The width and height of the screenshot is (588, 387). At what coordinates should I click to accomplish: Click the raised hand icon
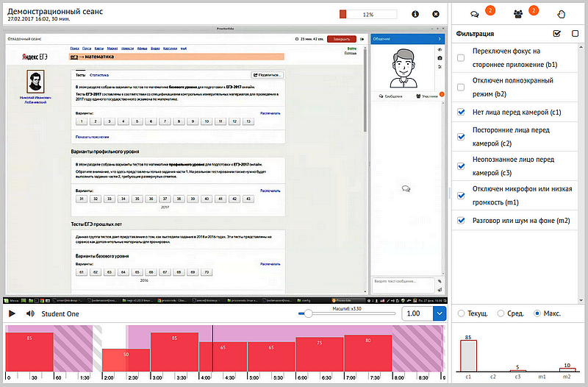pos(561,15)
